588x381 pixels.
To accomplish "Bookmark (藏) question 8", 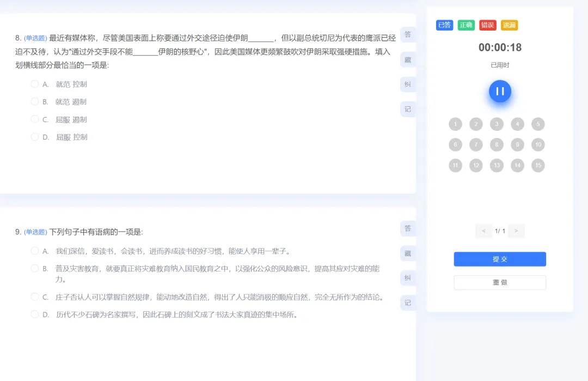I will pyautogui.click(x=408, y=59).
